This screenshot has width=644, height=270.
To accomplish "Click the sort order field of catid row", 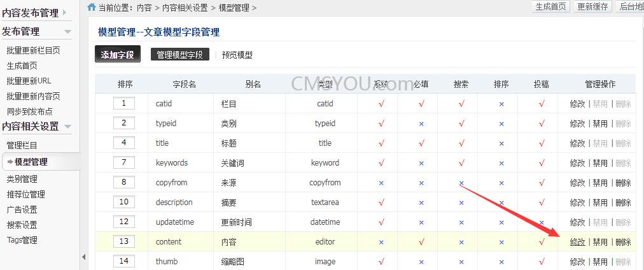I will click(x=124, y=103).
